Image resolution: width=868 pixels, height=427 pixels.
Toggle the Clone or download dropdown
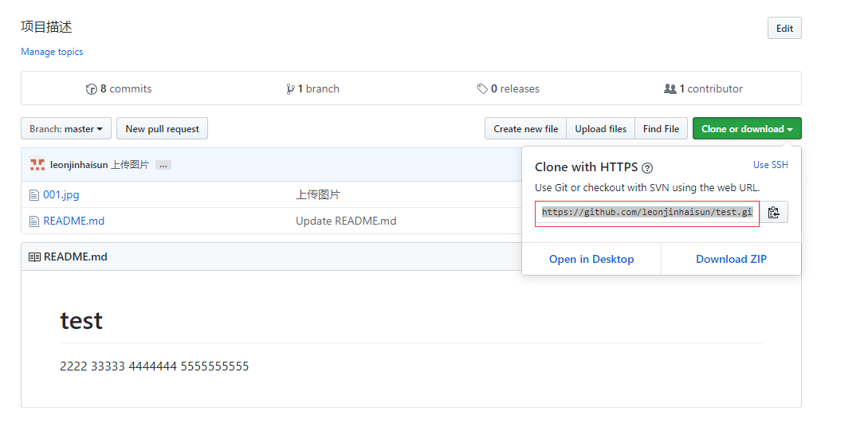point(747,128)
